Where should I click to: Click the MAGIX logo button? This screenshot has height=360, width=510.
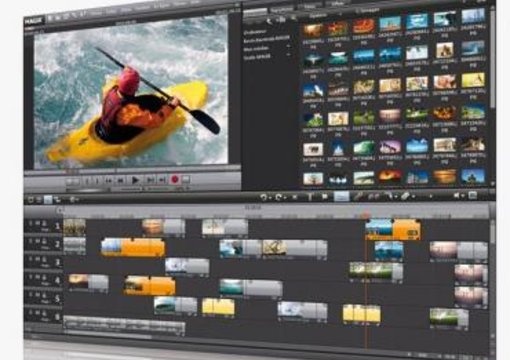34,21
